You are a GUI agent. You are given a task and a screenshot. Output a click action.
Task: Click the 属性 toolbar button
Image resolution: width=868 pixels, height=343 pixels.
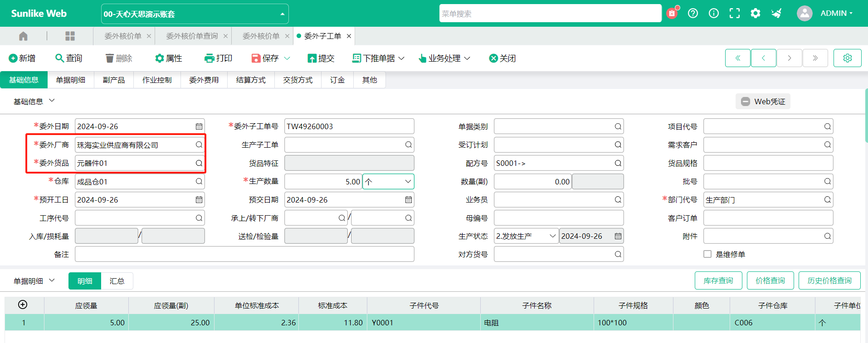[169, 58]
